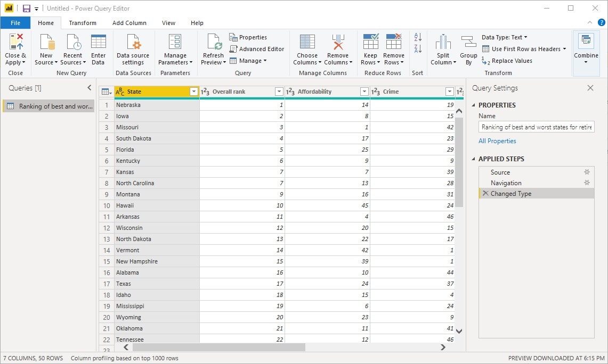Open the State column filter dropdown
The height and width of the screenshot is (364, 608).
(x=194, y=92)
